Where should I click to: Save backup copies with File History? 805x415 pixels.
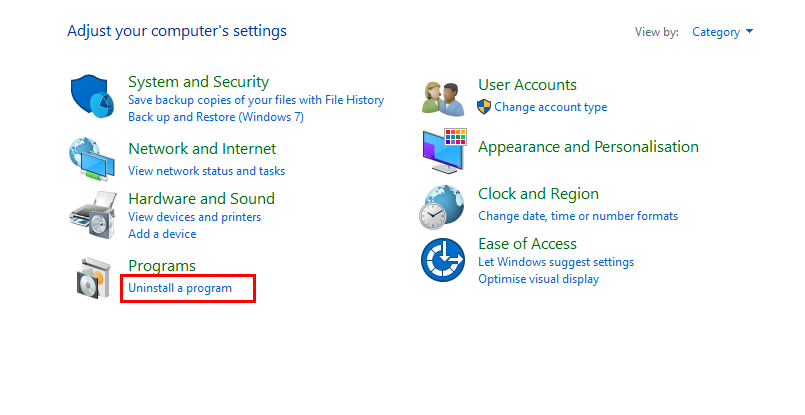coord(255,100)
